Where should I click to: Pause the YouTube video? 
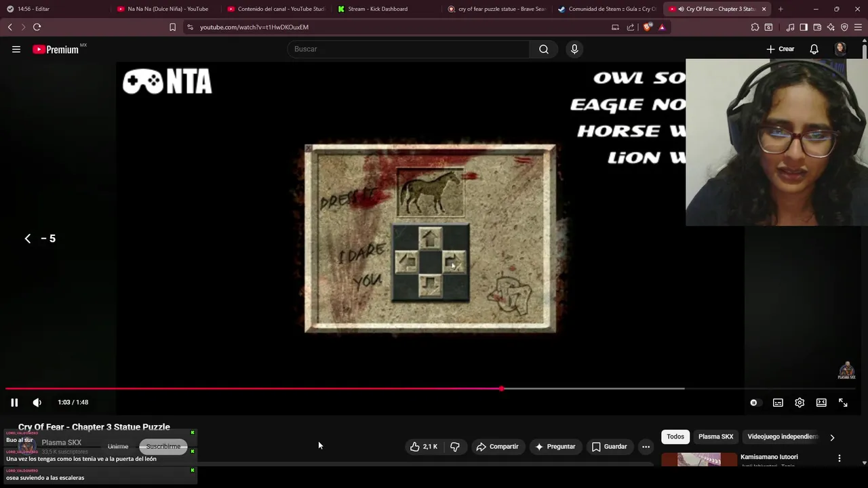[14, 403]
